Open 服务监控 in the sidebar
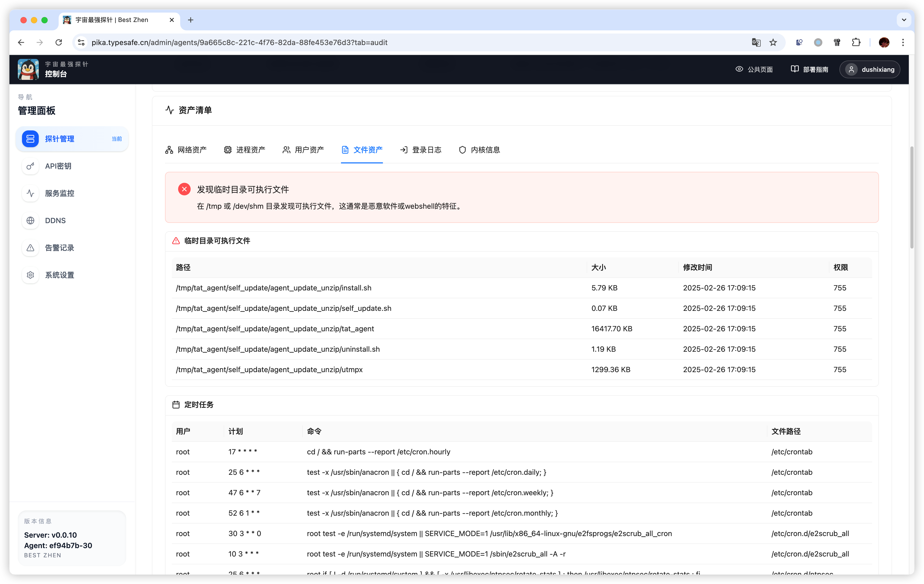The height and width of the screenshot is (584, 924). tap(59, 193)
